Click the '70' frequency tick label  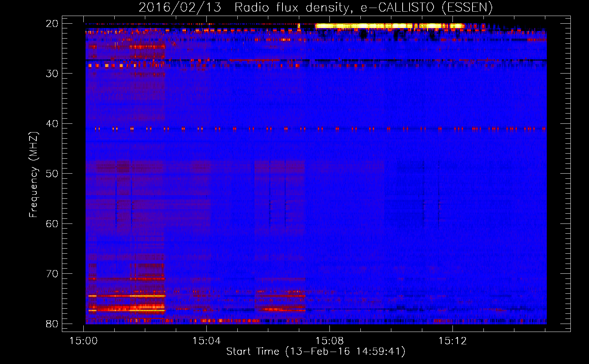coord(52,274)
